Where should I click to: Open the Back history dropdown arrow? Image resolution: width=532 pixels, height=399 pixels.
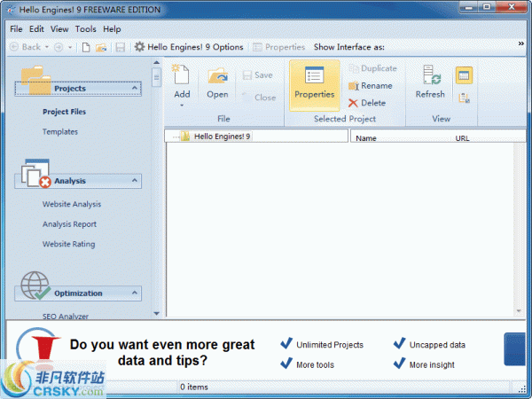click(x=47, y=47)
